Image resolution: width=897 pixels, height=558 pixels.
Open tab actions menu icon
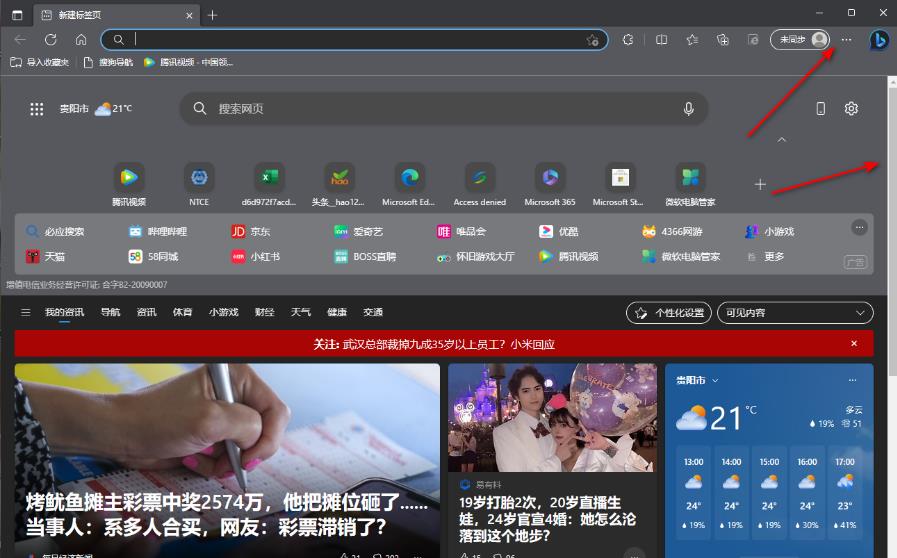pos(17,15)
